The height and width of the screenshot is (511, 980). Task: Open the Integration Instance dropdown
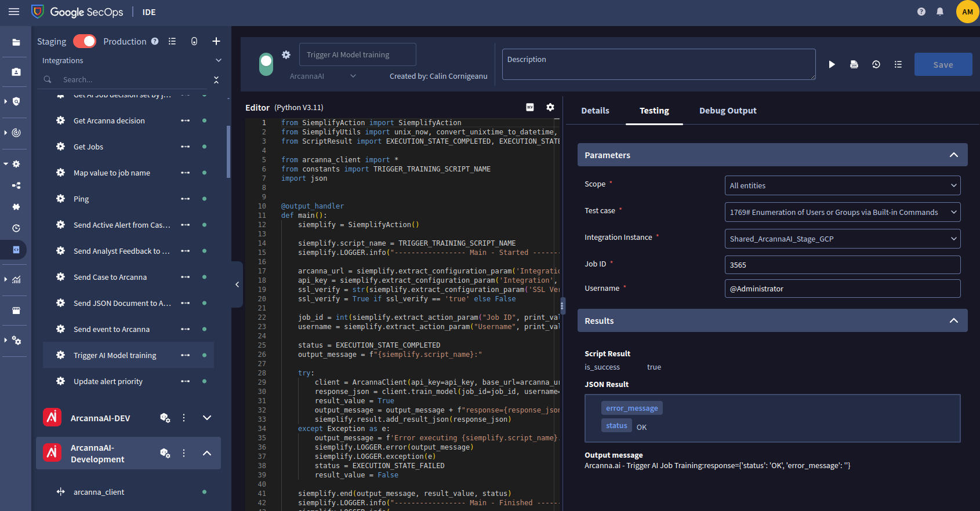click(x=843, y=239)
